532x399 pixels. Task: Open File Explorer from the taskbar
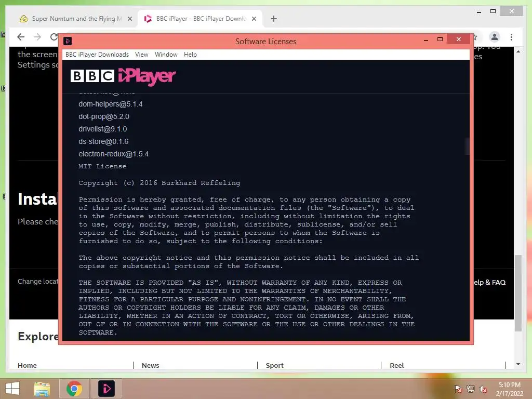coord(42,389)
